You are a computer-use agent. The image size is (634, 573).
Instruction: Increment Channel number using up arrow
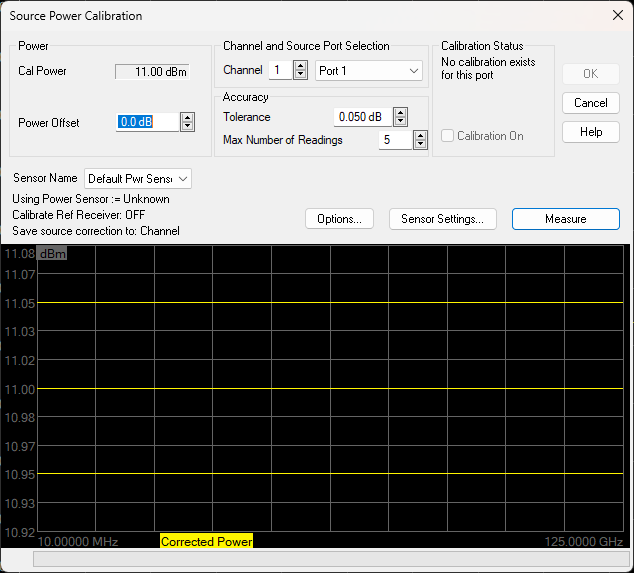click(x=300, y=65)
